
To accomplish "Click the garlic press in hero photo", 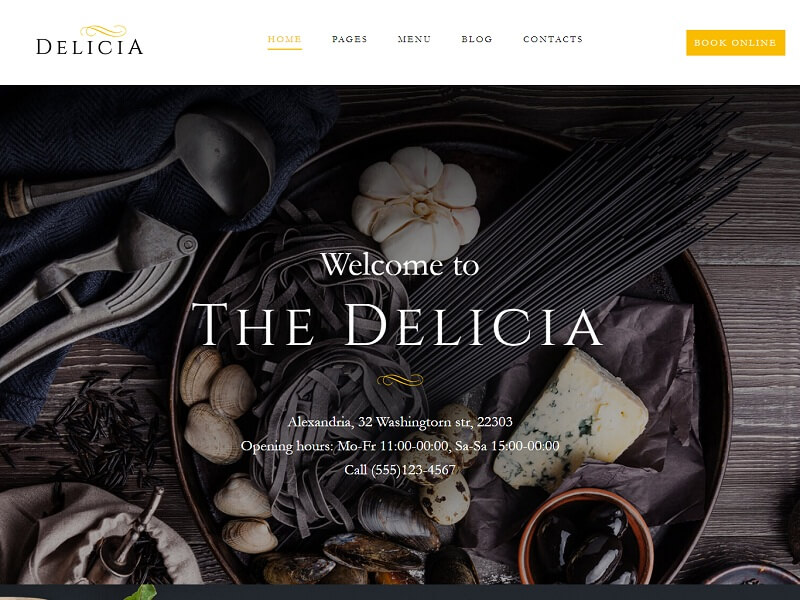I will 97,286.
